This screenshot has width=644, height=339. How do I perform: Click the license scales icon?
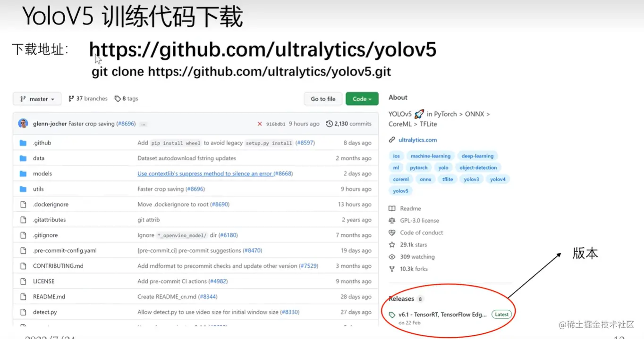[392, 221]
